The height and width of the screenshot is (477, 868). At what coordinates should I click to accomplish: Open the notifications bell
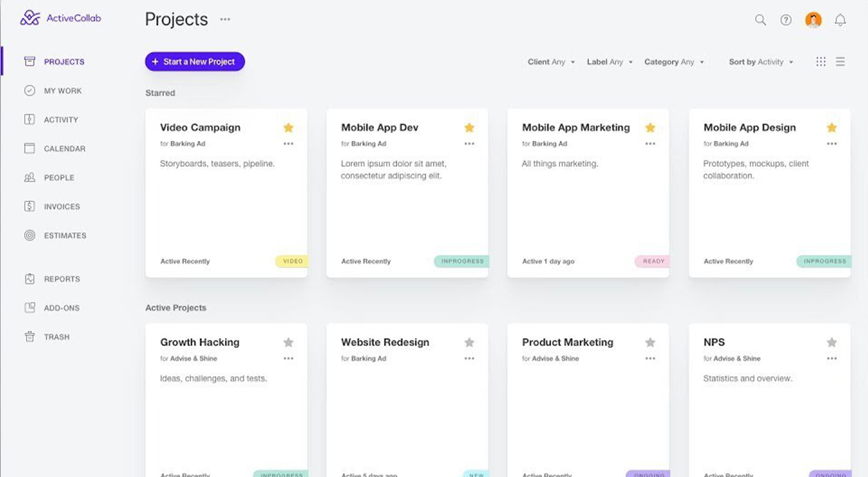pos(840,20)
